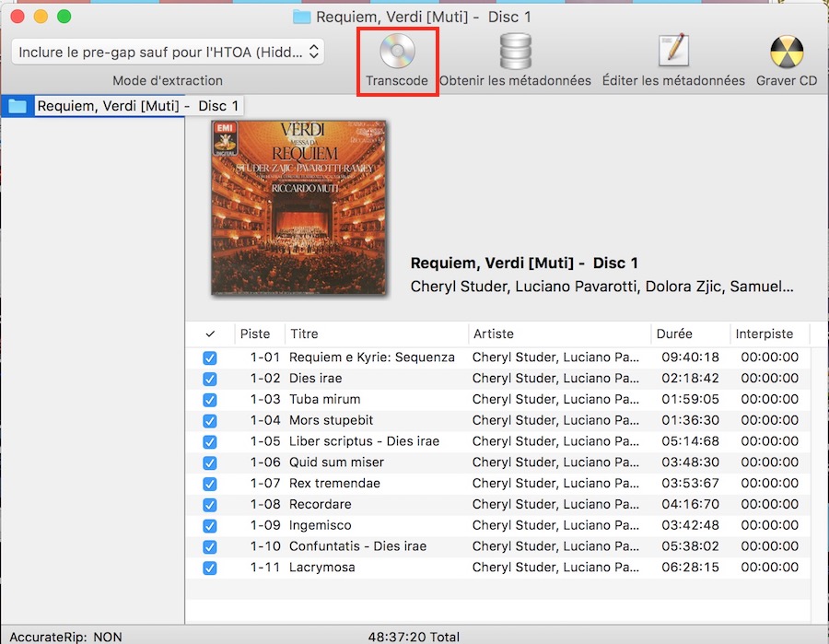Click the Interpiste column header
The image size is (829, 644).
(764, 334)
